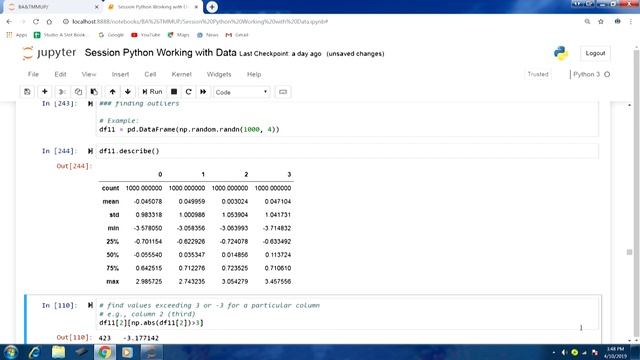The height and width of the screenshot is (360, 640).
Task: Open the Widgets menu
Action: pyautogui.click(x=219, y=74)
